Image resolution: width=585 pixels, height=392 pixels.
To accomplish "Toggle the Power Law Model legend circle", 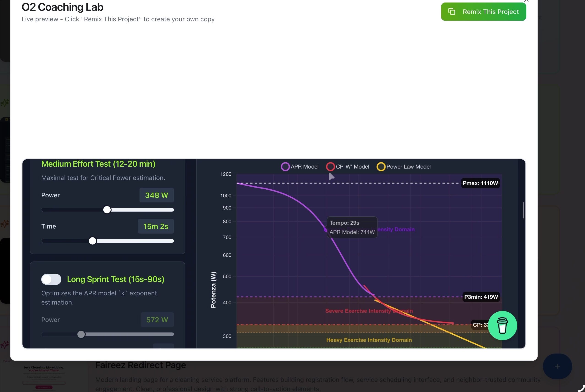I will (x=381, y=166).
